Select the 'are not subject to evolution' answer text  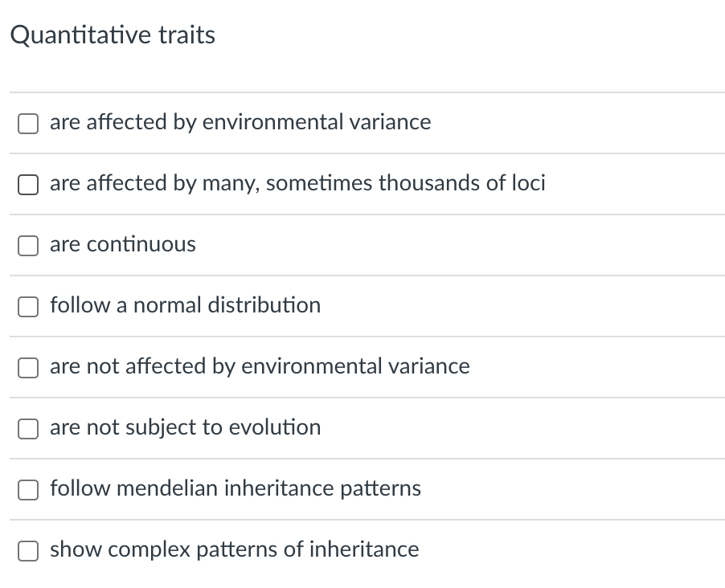tap(185, 427)
